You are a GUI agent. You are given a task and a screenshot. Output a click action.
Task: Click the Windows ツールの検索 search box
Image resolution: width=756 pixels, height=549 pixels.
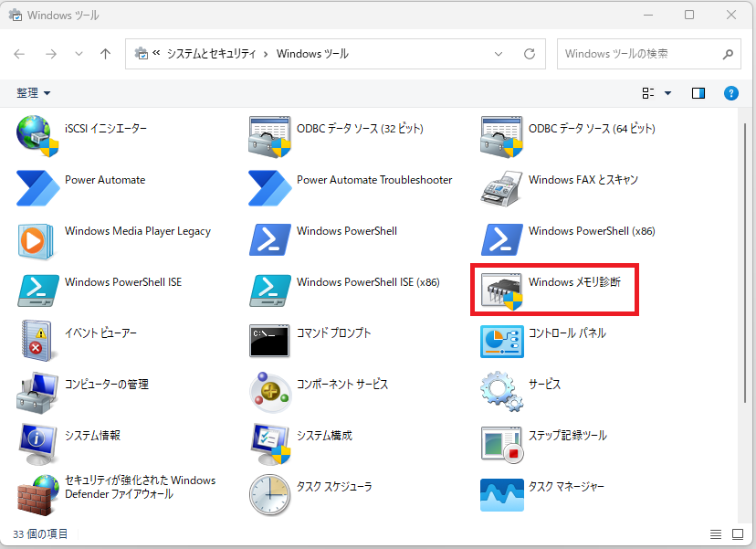[649, 54]
